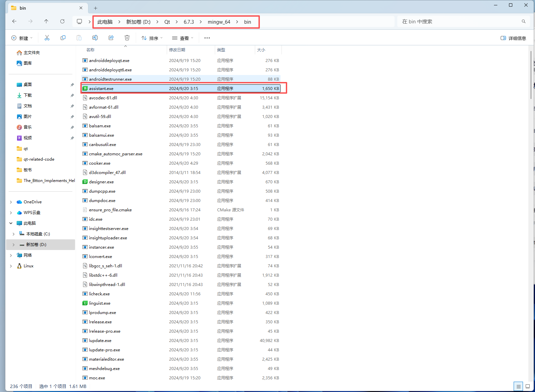Add a new tab with plus button
This screenshot has width=535, height=392.
[x=96, y=8]
